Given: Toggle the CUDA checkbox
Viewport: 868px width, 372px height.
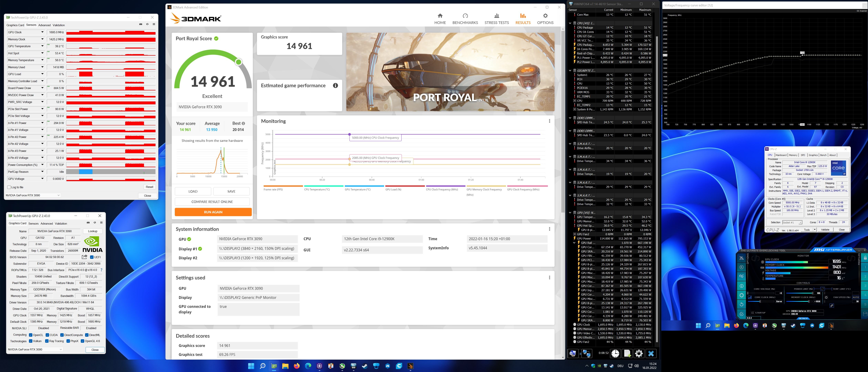Looking at the screenshot, I should (47, 335).
